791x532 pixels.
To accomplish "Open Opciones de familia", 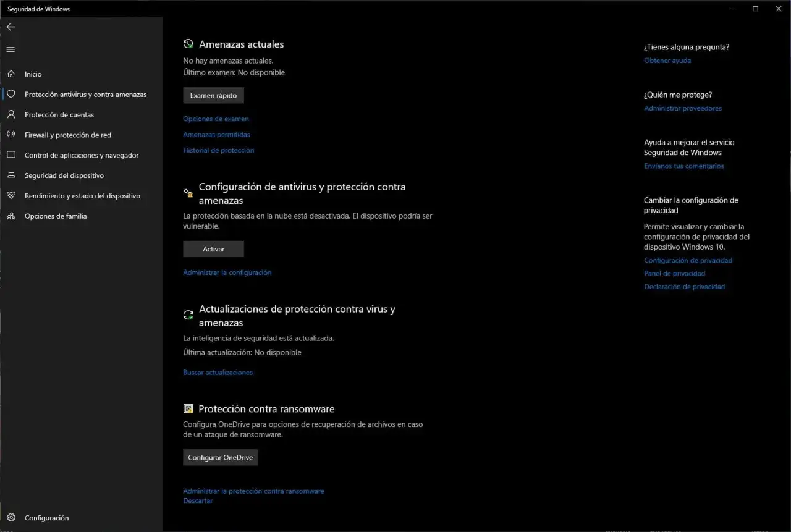I will (x=82, y=216).
